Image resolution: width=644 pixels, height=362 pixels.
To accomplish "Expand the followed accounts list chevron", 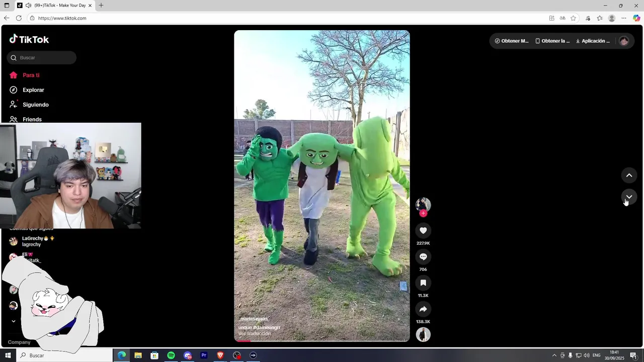I will pyautogui.click(x=14, y=321).
